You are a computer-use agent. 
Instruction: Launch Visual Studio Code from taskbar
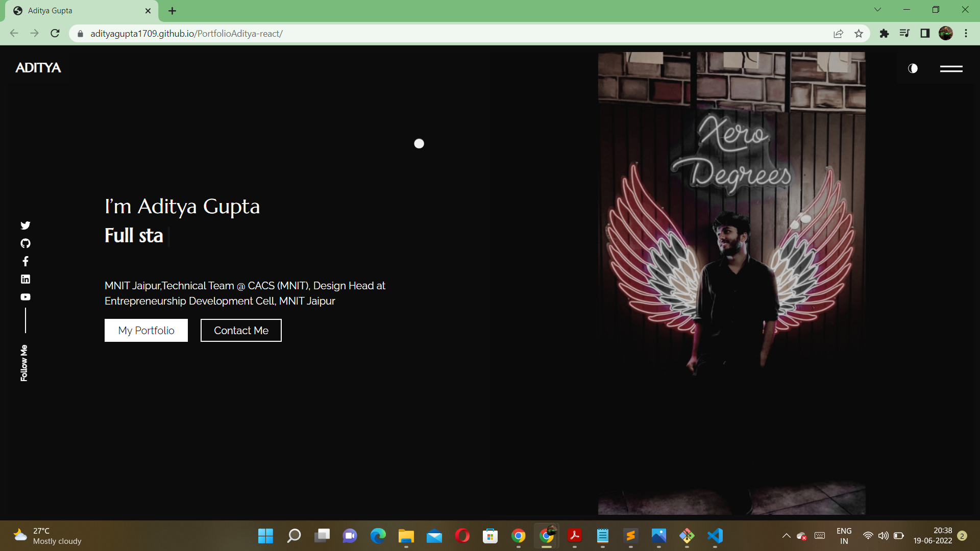click(x=715, y=536)
